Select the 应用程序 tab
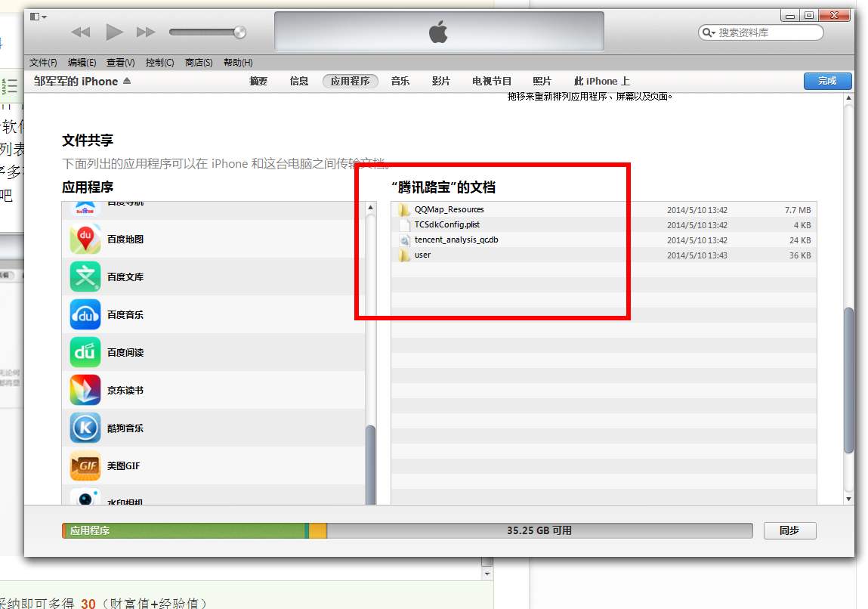 tap(351, 82)
